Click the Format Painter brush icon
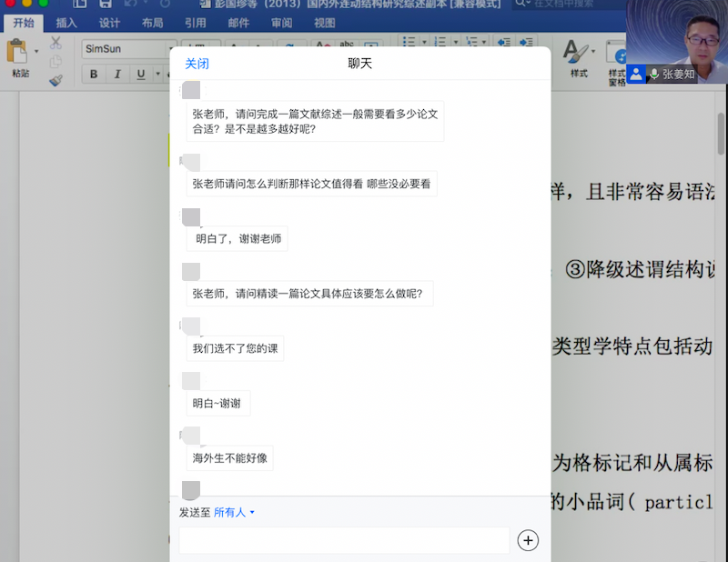The height and width of the screenshot is (562, 728). [56, 80]
